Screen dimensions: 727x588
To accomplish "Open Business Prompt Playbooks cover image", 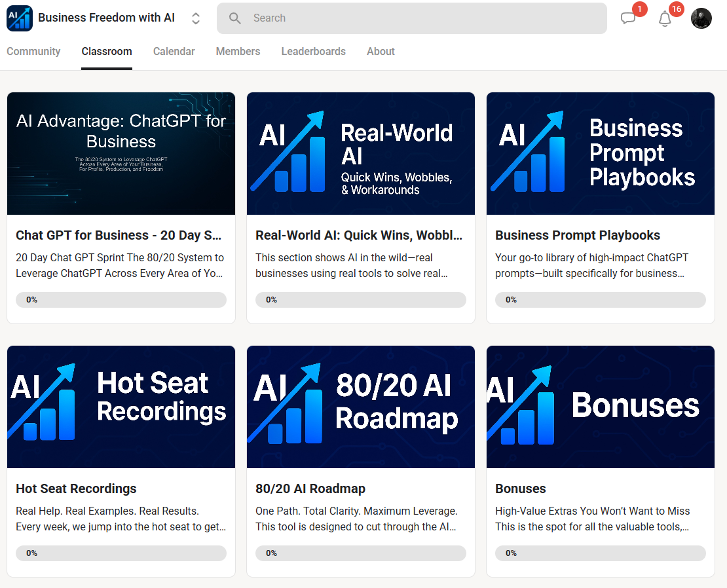I will 601,153.
